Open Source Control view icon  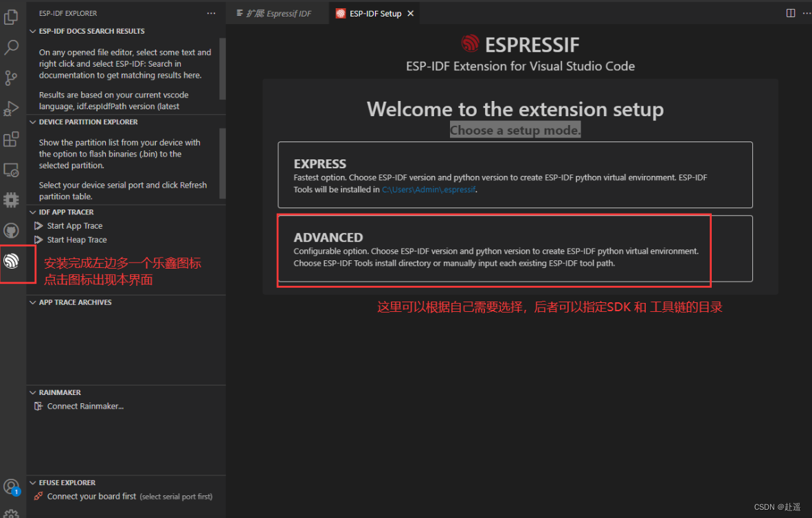click(11, 78)
